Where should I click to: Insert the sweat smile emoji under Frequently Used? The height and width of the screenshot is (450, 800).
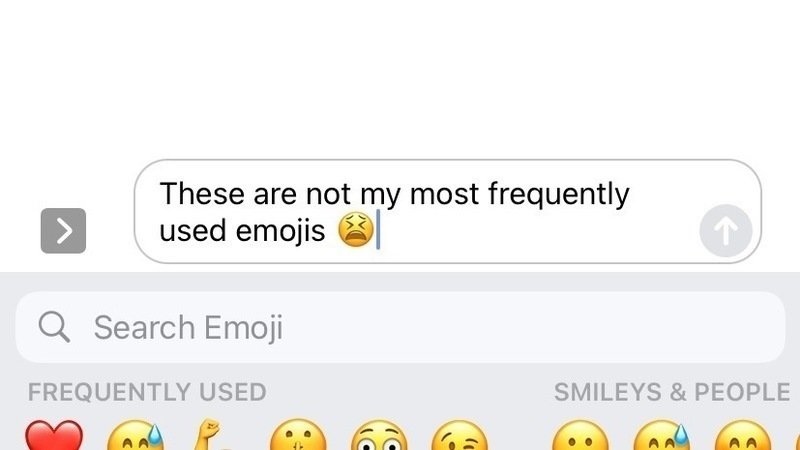(x=134, y=438)
